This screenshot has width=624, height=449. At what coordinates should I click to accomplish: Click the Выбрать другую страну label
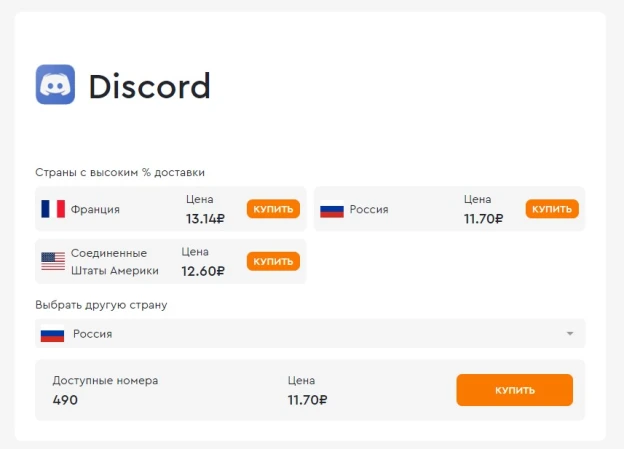[x=101, y=305]
